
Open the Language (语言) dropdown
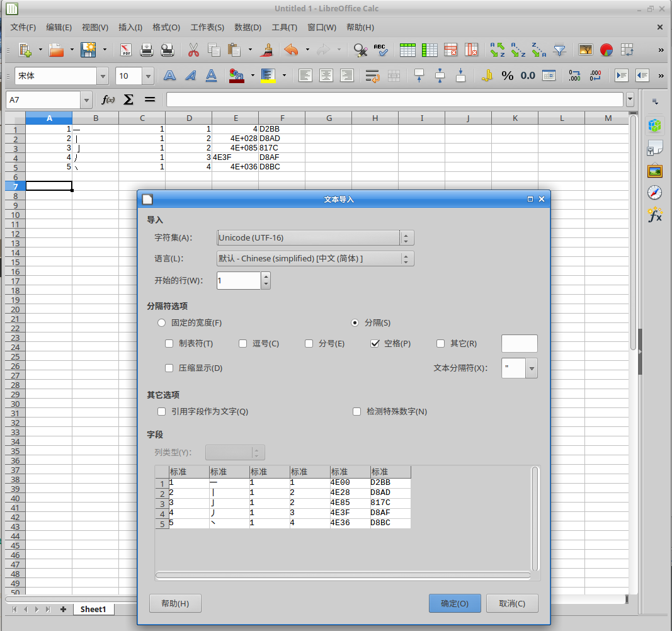coord(315,258)
